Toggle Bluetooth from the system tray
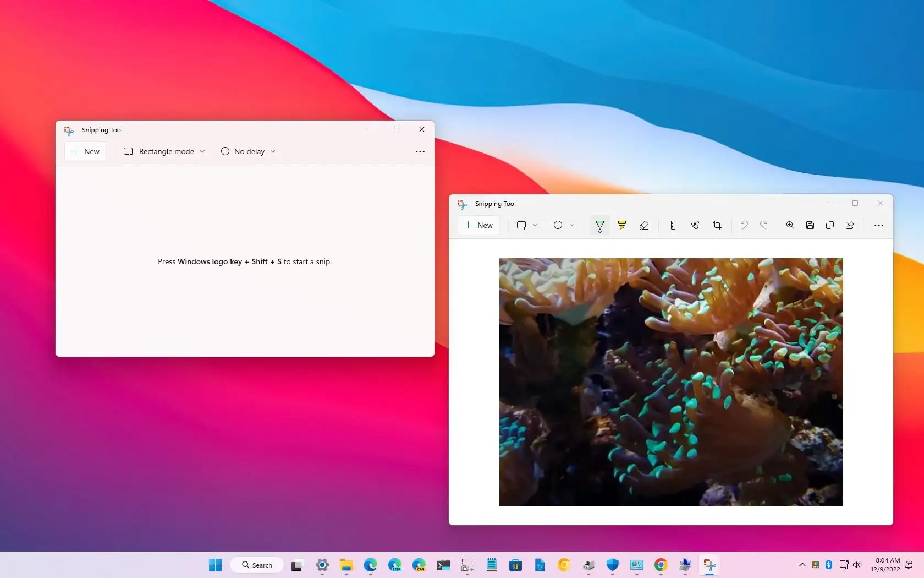This screenshot has height=578, width=924. (x=829, y=564)
